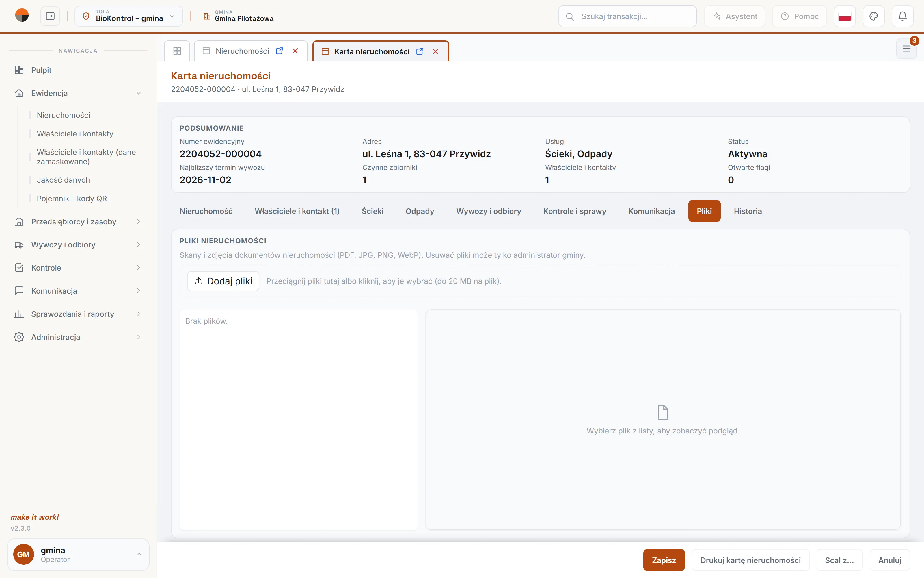
Task: Focus the Szukaj transakcji search field
Action: tap(627, 16)
